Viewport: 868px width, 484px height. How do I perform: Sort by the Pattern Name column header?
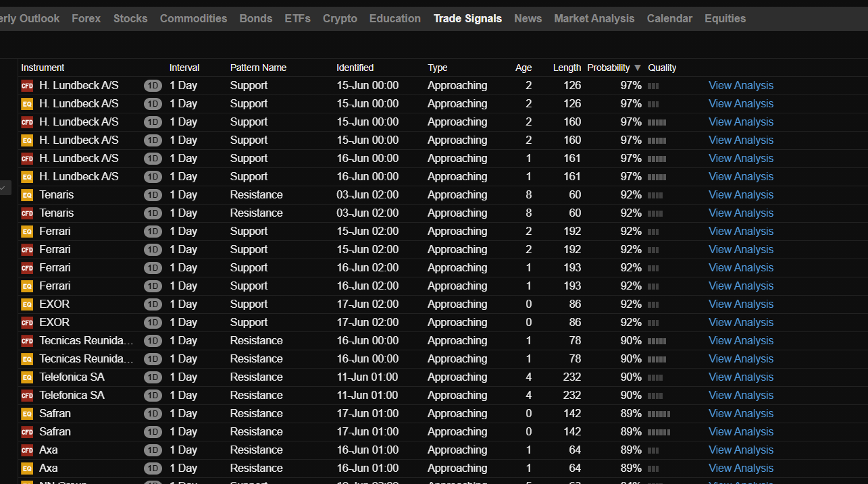(258, 68)
